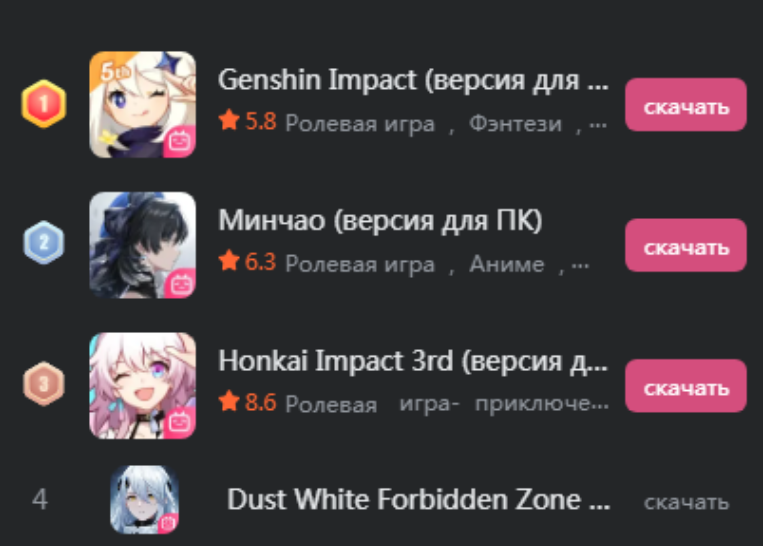
Task: Click the silver rank 2 badge
Action: click(x=44, y=242)
